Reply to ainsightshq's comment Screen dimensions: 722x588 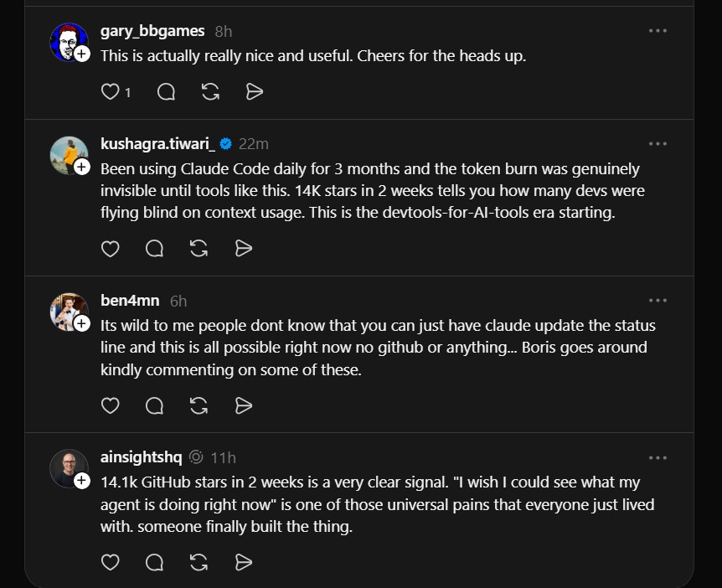pos(155,562)
